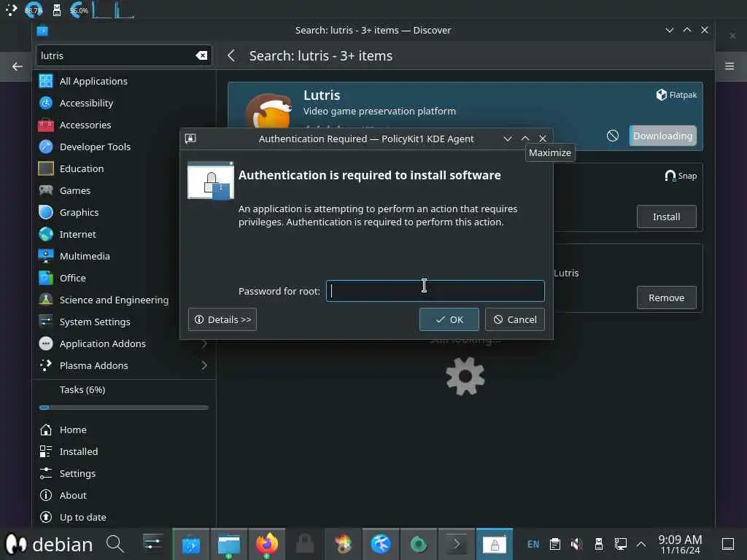The width and height of the screenshot is (747, 560).
Task: Open the taskbar search icon
Action: (115, 544)
